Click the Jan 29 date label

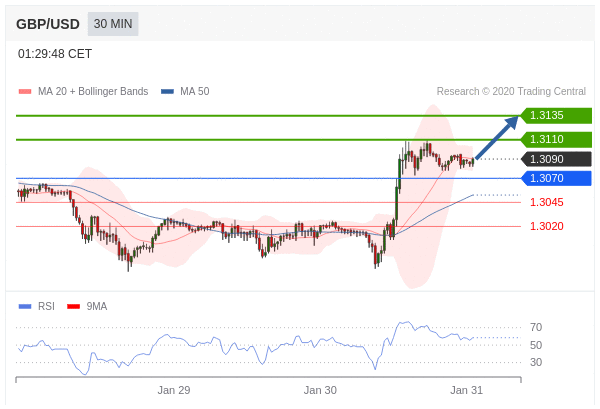click(174, 390)
